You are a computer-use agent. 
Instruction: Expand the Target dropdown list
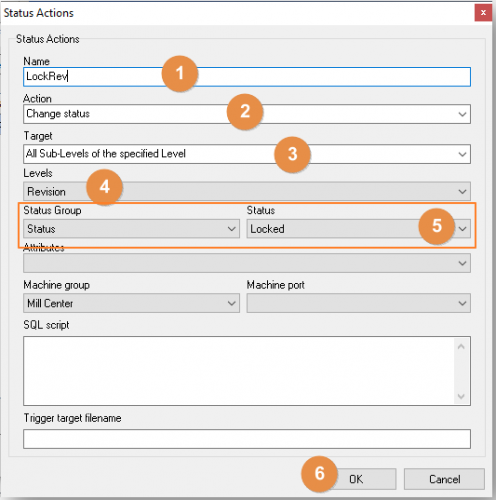(247, 154)
